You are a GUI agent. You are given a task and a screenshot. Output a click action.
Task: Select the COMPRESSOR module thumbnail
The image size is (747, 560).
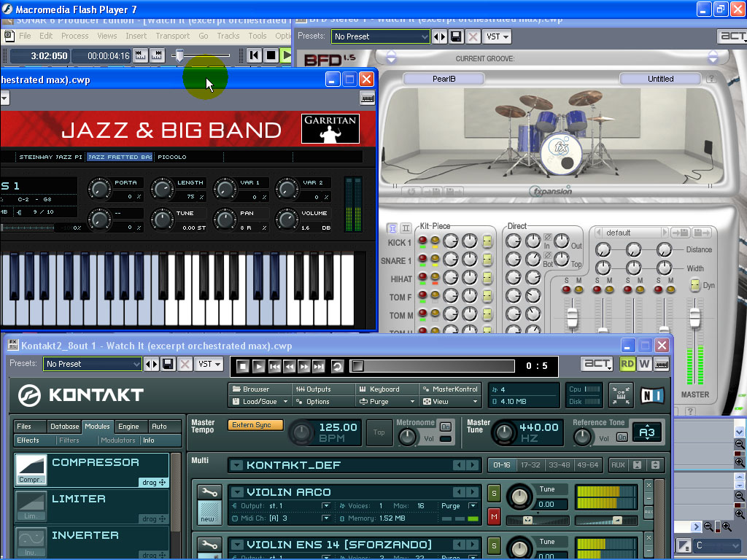point(31,470)
